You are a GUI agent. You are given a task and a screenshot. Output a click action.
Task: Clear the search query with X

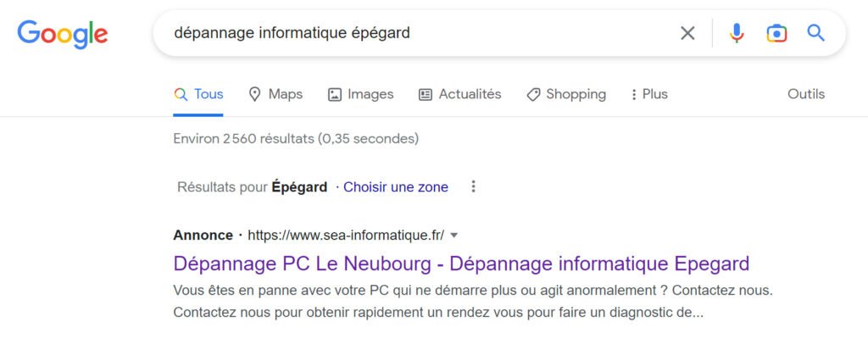click(687, 33)
